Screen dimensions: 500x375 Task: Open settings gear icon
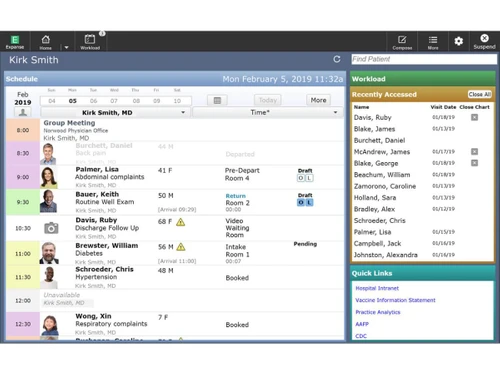[x=459, y=41]
